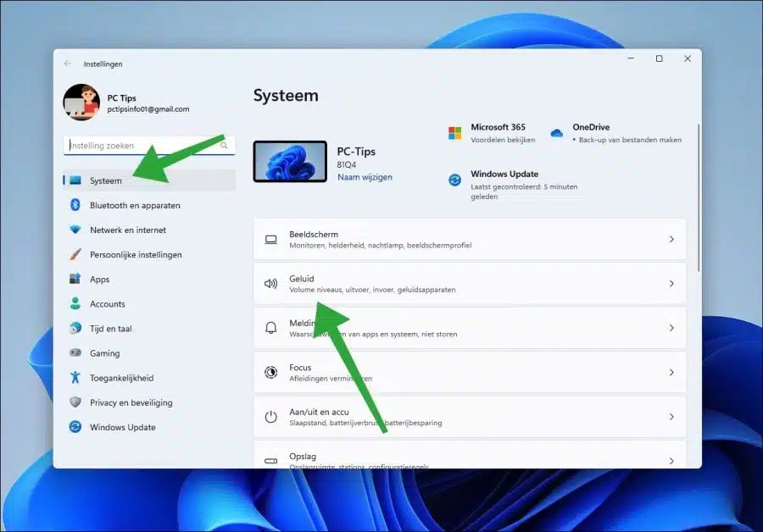Click the vertical scrollbar of settings list
Image resolution: width=763 pixels, height=532 pixels.
point(699,197)
